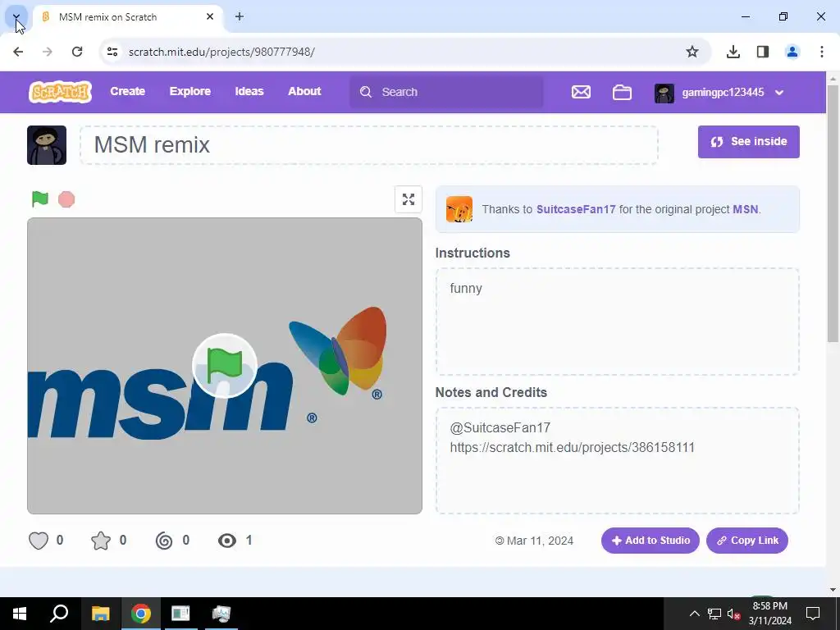This screenshot has height=630, width=840.
Task: Click the Chrome taskbar icon
Action: (141, 614)
